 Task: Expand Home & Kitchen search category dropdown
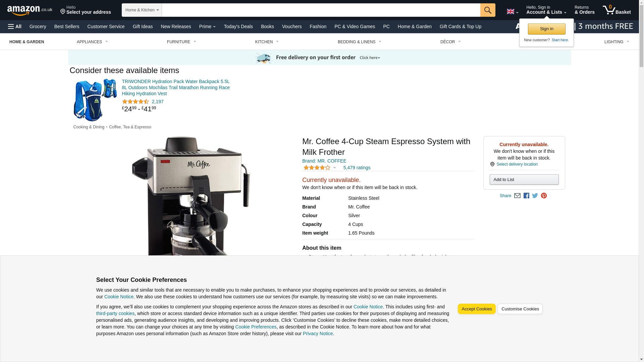pos(142,10)
